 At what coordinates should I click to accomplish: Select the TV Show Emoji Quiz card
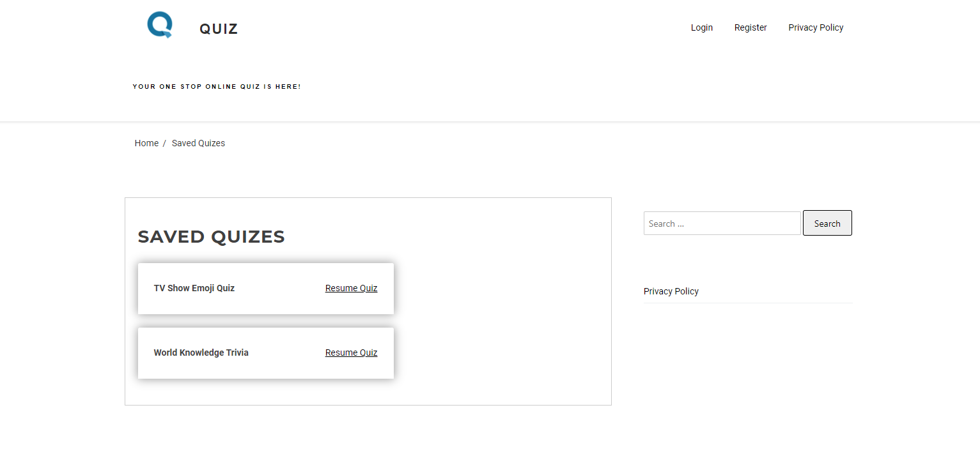click(x=266, y=289)
